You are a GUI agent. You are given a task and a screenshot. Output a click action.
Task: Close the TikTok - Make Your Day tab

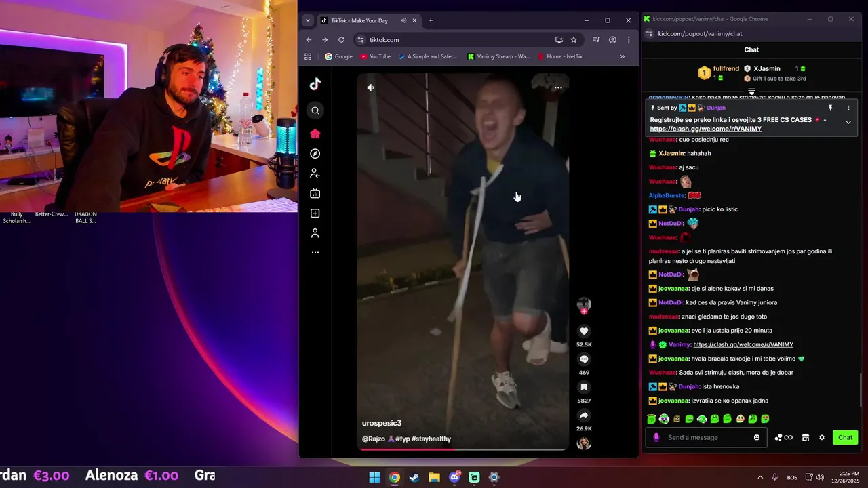414,20
